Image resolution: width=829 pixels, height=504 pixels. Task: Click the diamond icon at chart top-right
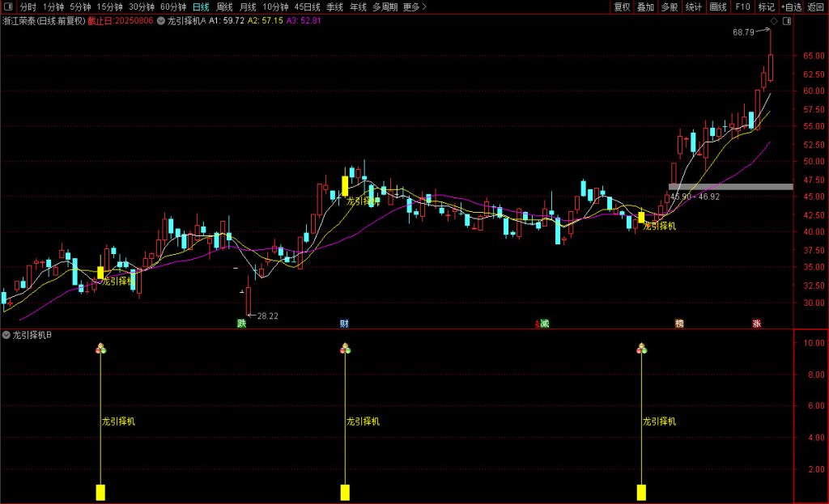pyautogui.click(x=773, y=20)
